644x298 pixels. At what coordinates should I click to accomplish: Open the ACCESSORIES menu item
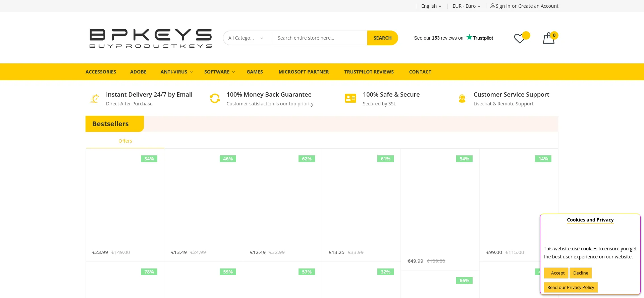point(101,72)
